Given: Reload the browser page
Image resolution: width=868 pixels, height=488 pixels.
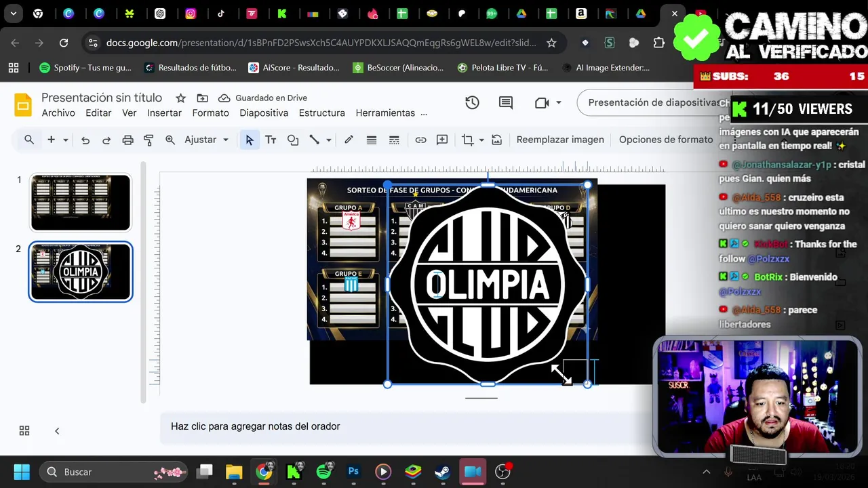Looking at the screenshot, I should (64, 43).
